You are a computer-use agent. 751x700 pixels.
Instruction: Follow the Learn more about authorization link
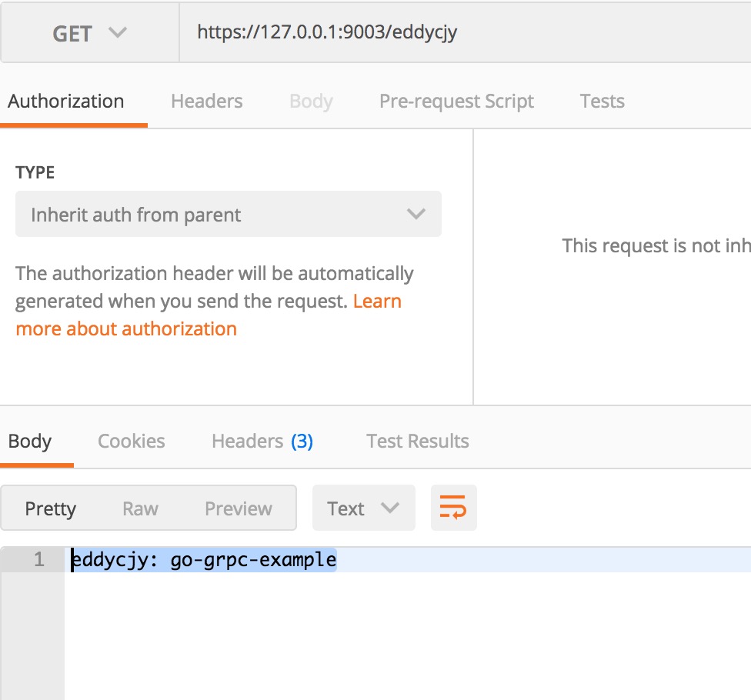126,329
